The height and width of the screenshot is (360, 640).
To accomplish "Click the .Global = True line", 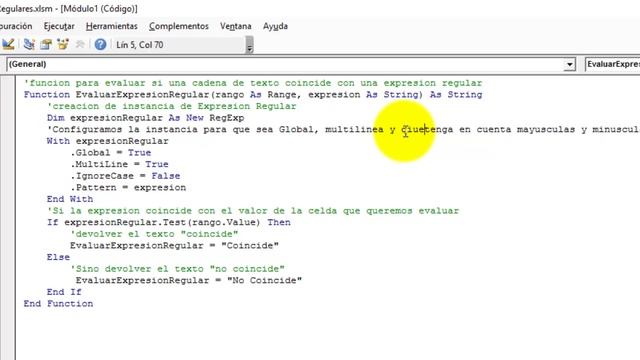I will 111,153.
